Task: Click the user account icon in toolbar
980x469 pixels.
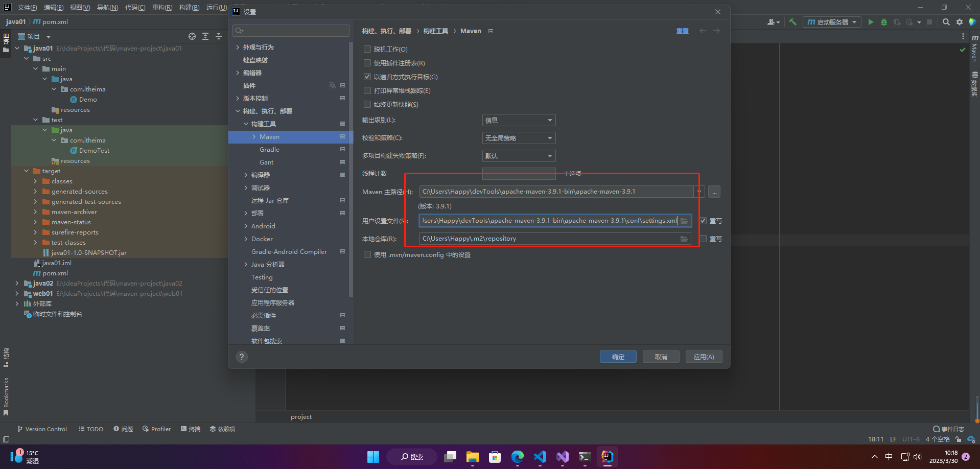Action: click(773, 22)
